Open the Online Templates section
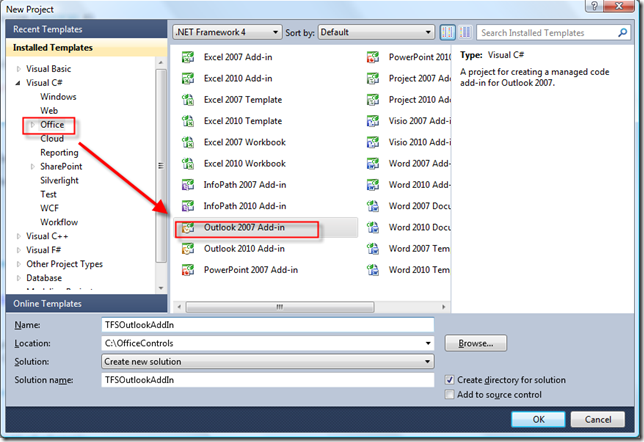The image size is (644, 442). (x=87, y=304)
